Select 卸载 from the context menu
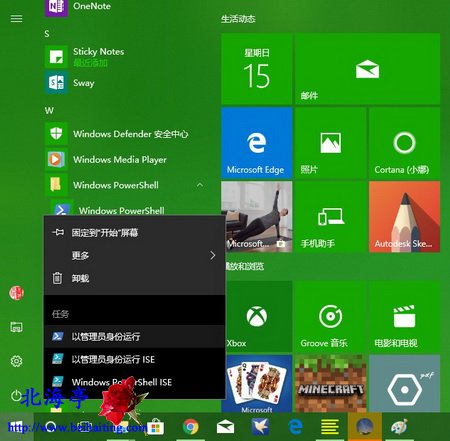 click(135, 278)
